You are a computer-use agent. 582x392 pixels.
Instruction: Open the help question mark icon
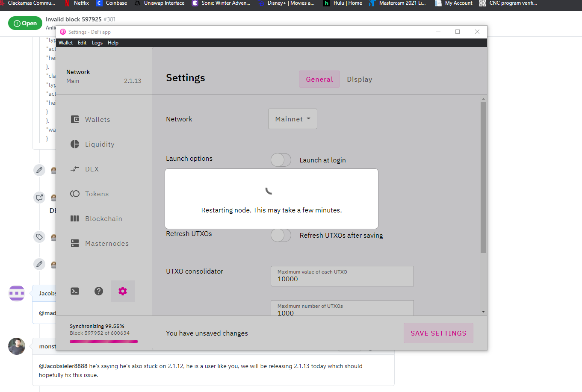[99, 291]
